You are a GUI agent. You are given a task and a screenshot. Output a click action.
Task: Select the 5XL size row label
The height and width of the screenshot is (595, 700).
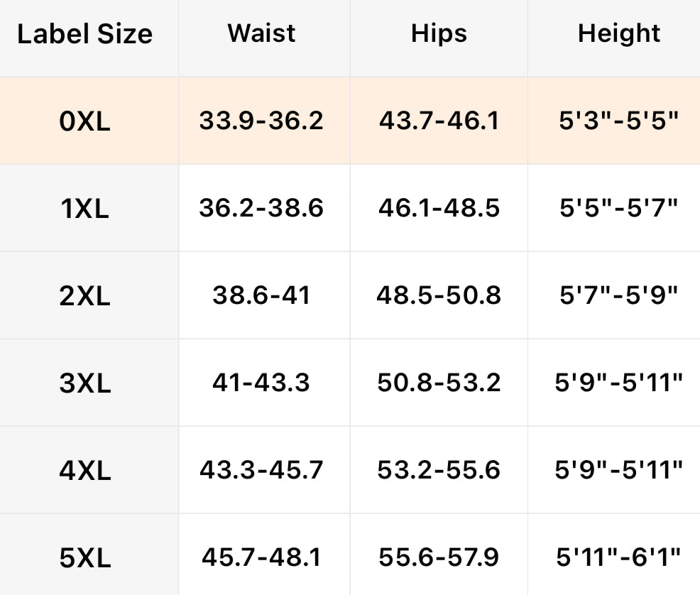point(85,558)
